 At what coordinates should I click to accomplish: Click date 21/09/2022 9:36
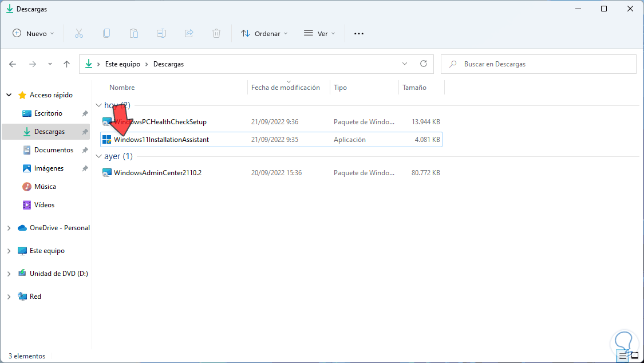coord(275,122)
